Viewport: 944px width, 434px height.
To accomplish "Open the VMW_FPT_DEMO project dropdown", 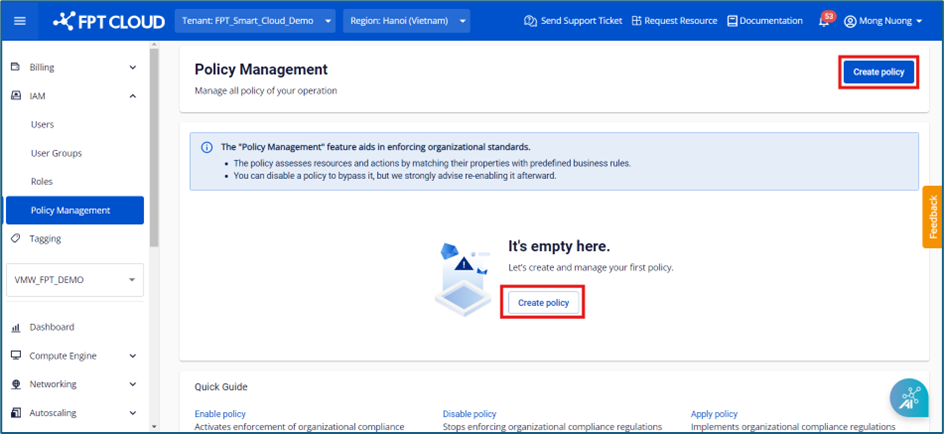I will (75, 280).
